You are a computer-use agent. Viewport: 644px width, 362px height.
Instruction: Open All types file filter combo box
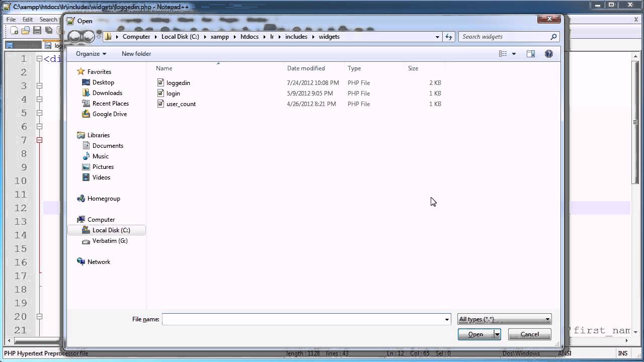[505, 319]
